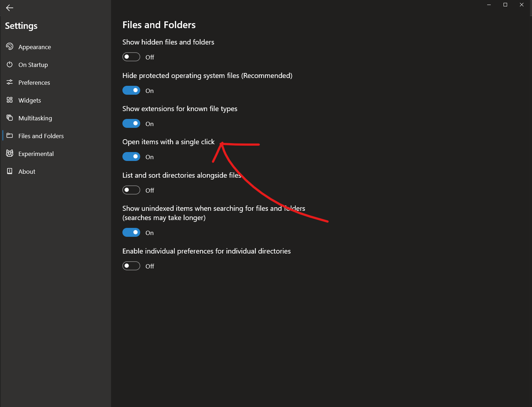532x407 pixels.
Task: Select the Appearance palette icon
Action: 10,46
